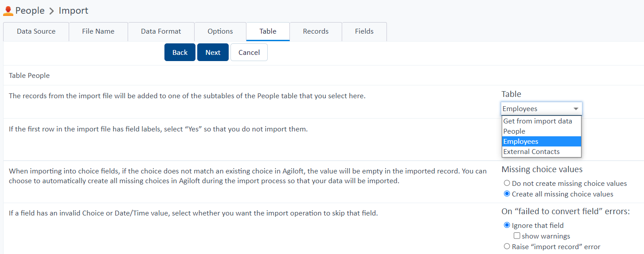The width and height of the screenshot is (644, 254).
Task: Go to the Data Format tab
Action: pos(161,31)
